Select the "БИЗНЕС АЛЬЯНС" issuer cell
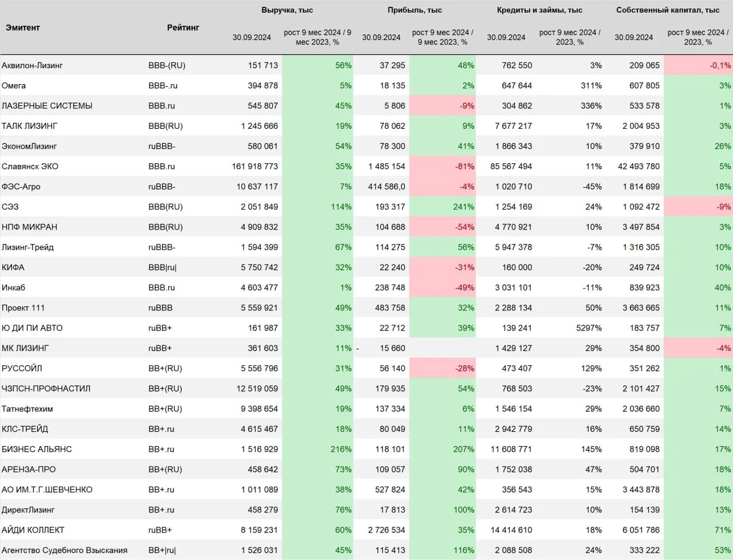Image resolution: width=733 pixels, height=560 pixels. [x=37, y=449]
